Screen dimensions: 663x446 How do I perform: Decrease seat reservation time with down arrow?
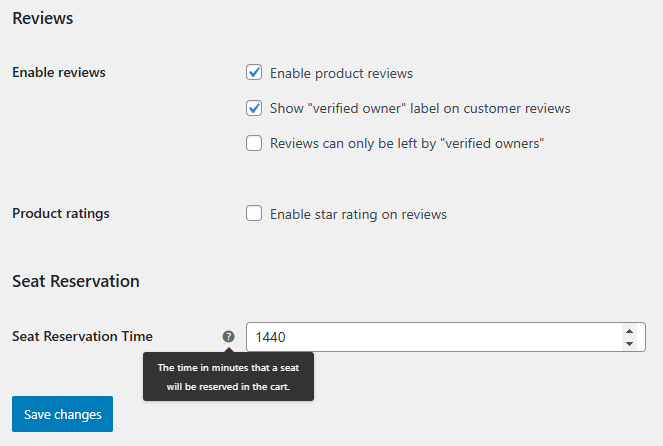tap(628, 344)
